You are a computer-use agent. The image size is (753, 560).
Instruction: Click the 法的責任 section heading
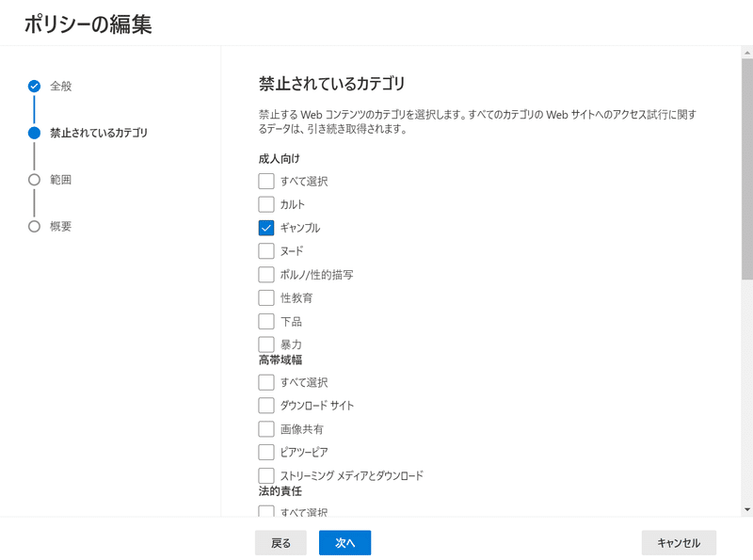coord(280,491)
